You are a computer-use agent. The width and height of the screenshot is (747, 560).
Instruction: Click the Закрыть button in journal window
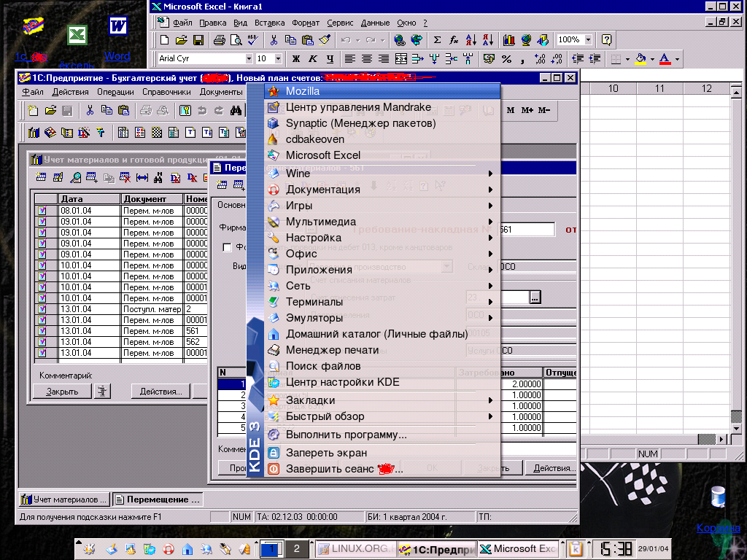click(62, 391)
